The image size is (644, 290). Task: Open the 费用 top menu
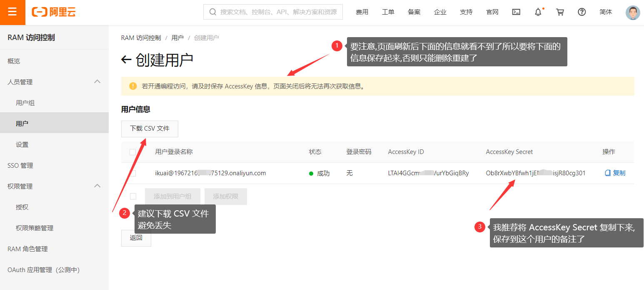[362, 12]
